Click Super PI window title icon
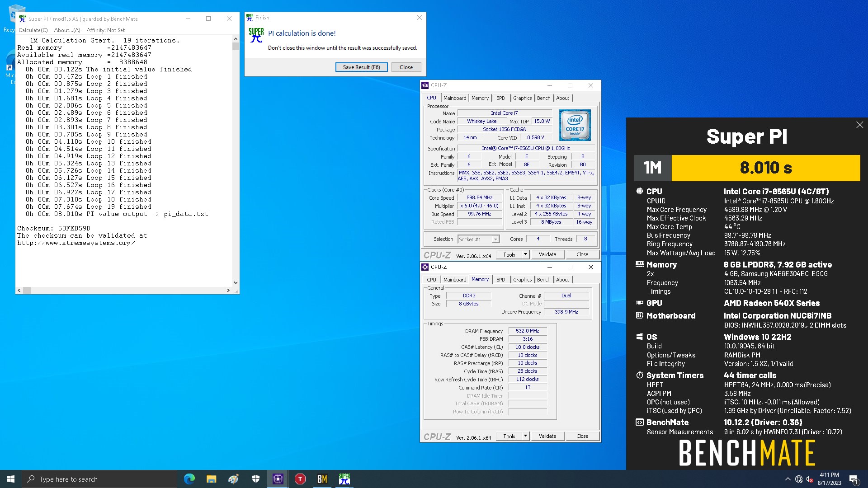This screenshot has height=488, width=868. pos(22,19)
